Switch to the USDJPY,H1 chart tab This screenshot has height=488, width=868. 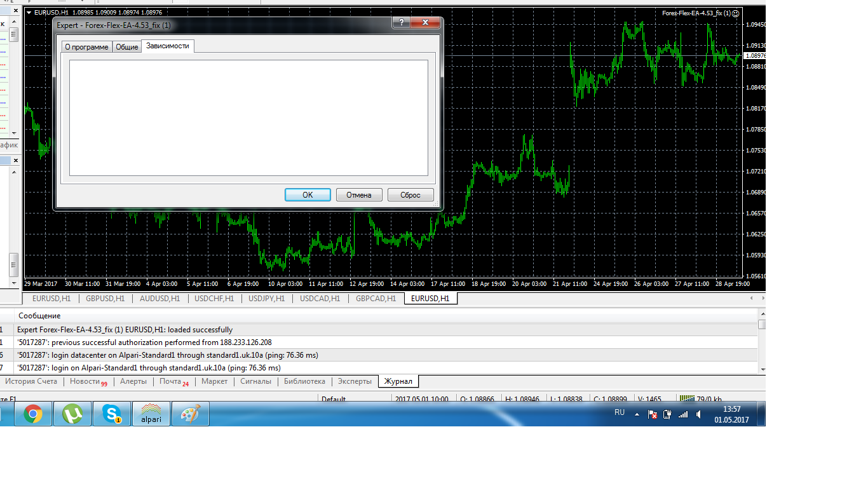[268, 299]
